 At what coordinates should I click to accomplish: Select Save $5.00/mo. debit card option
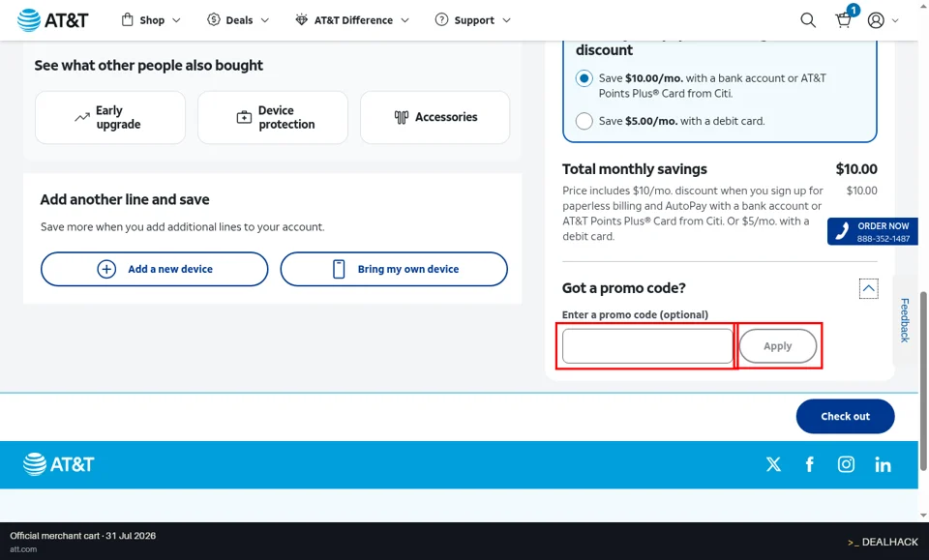(x=584, y=121)
